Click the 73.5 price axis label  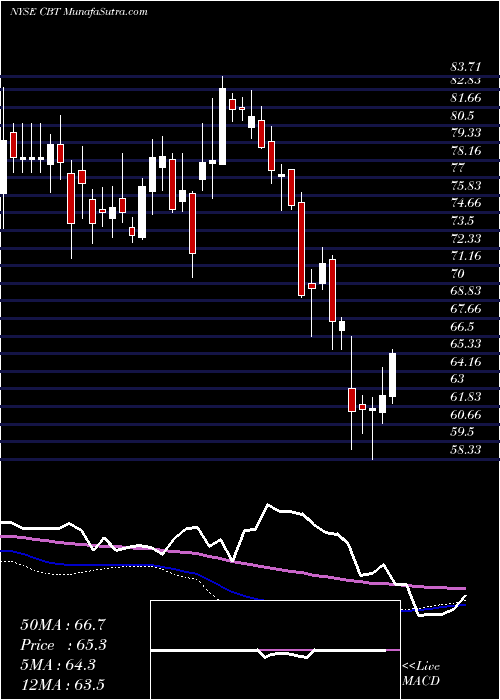pos(462,221)
